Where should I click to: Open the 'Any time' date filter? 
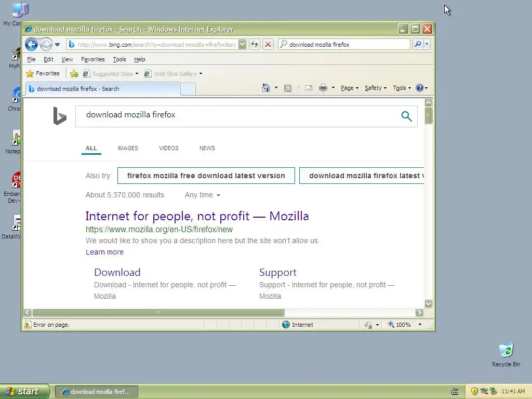tap(203, 195)
